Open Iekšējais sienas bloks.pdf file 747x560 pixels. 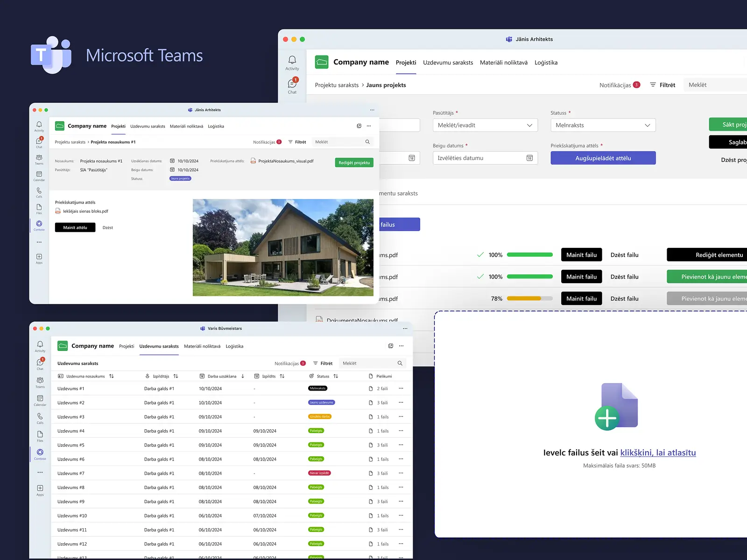(x=82, y=211)
